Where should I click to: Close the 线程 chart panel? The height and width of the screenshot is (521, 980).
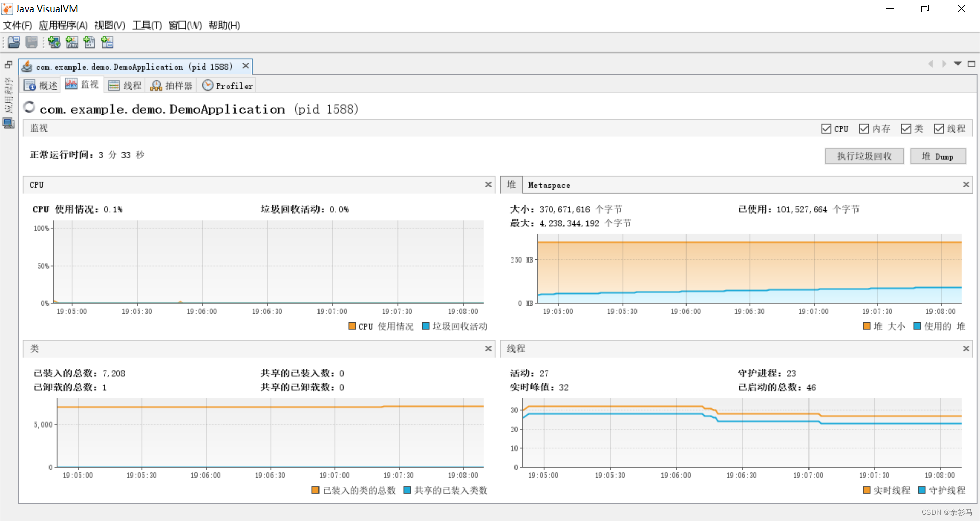(x=966, y=349)
